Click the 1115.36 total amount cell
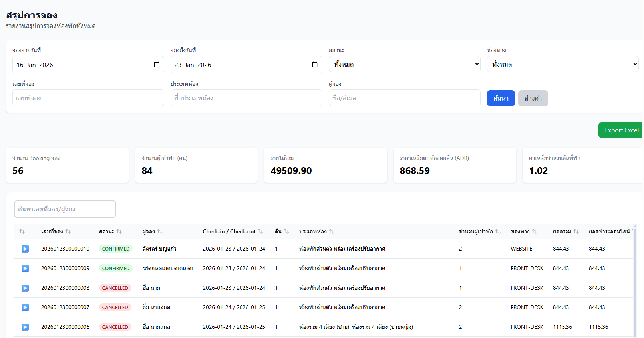644x338 pixels. tap(563, 327)
